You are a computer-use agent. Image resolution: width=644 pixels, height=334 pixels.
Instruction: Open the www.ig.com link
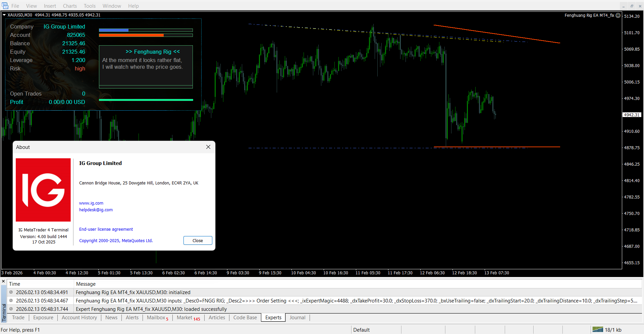click(x=91, y=203)
